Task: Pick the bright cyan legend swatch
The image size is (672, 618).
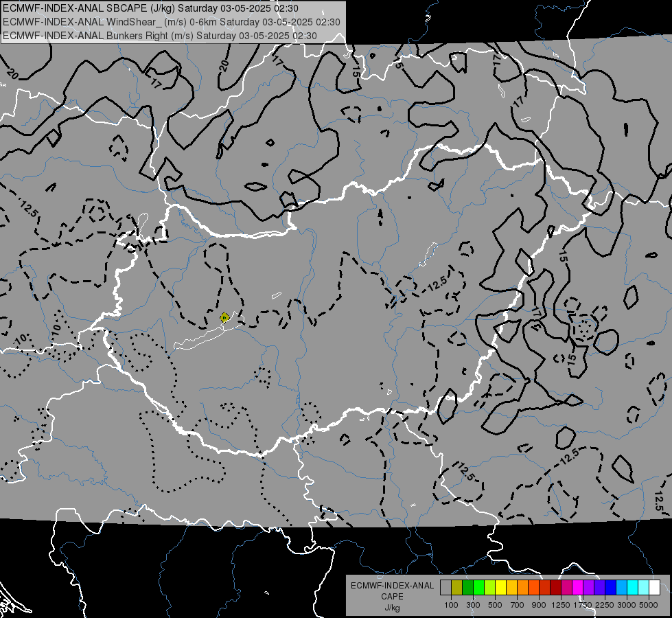Action: (x=633, y=588)
